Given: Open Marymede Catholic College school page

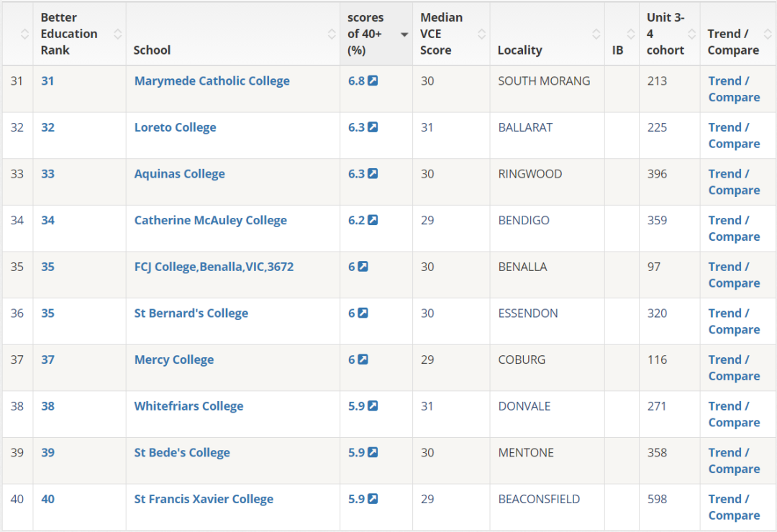Looking at the screenshot, I should [x=212, y=81].
